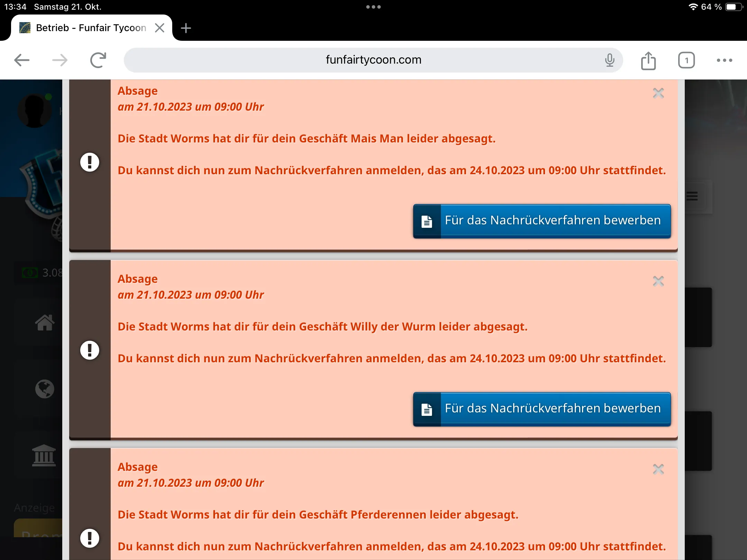747x560 pixels.
Task: Open the browser three-dot menu
Action: (724, 60)
